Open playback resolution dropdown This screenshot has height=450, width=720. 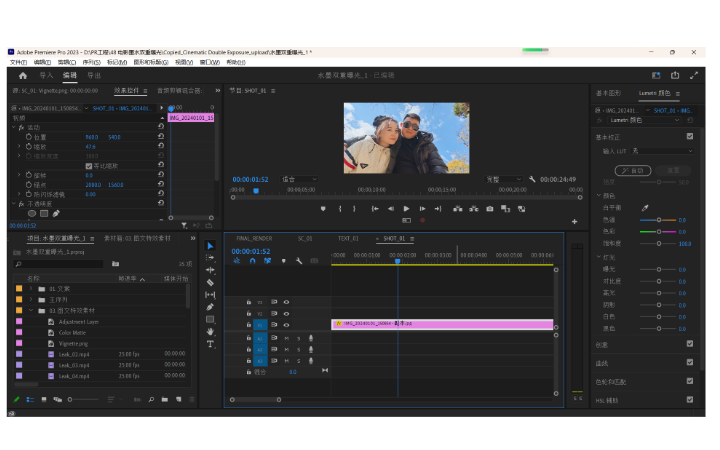[504, 179]
